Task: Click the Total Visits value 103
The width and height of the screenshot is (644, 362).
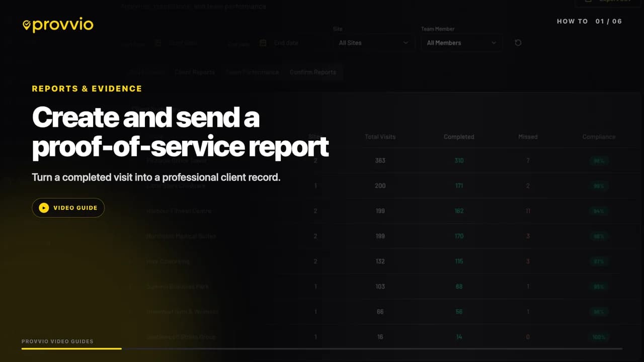Action: point(380,287)
